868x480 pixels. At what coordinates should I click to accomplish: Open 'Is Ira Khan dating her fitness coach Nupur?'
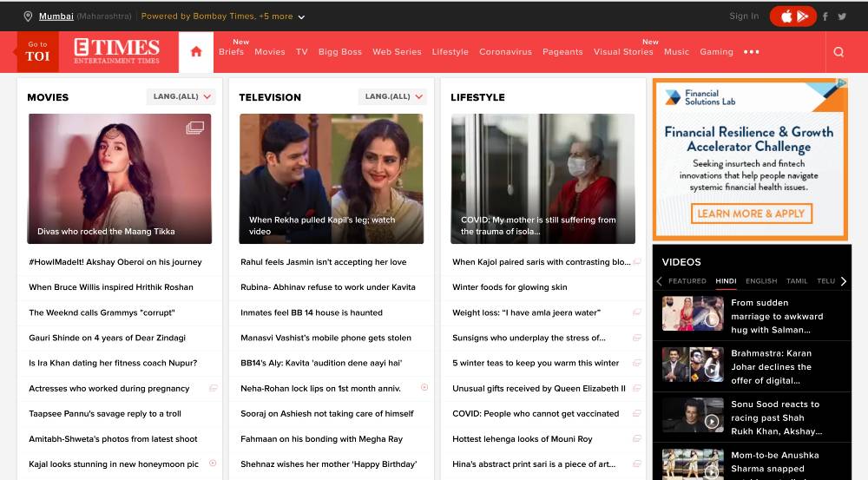(x=113, y=363)
